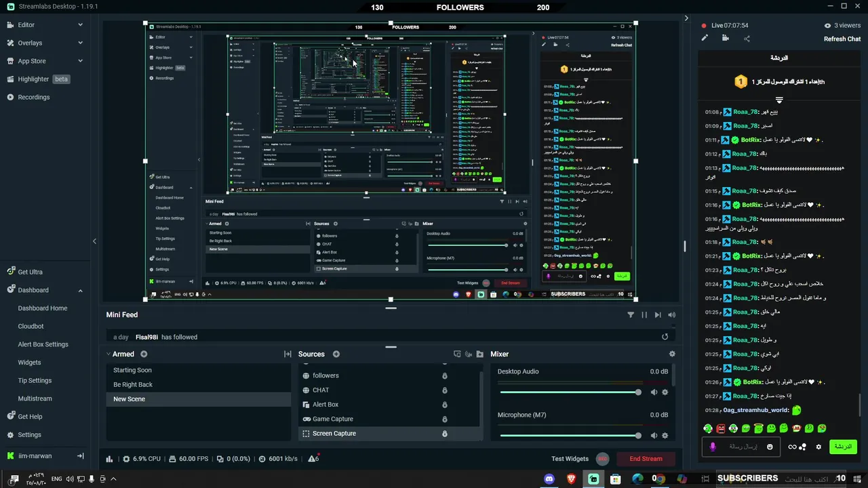Screen dimensions: 868x488
Task: Replay the Fisal98i follow alert
Action: [x=665, y=337]
